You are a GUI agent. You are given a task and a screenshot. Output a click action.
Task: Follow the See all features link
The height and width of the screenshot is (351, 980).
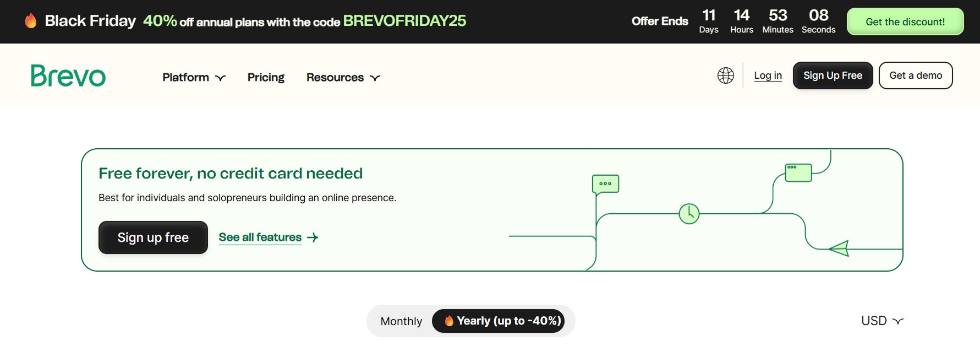click(x=260, y=237)
